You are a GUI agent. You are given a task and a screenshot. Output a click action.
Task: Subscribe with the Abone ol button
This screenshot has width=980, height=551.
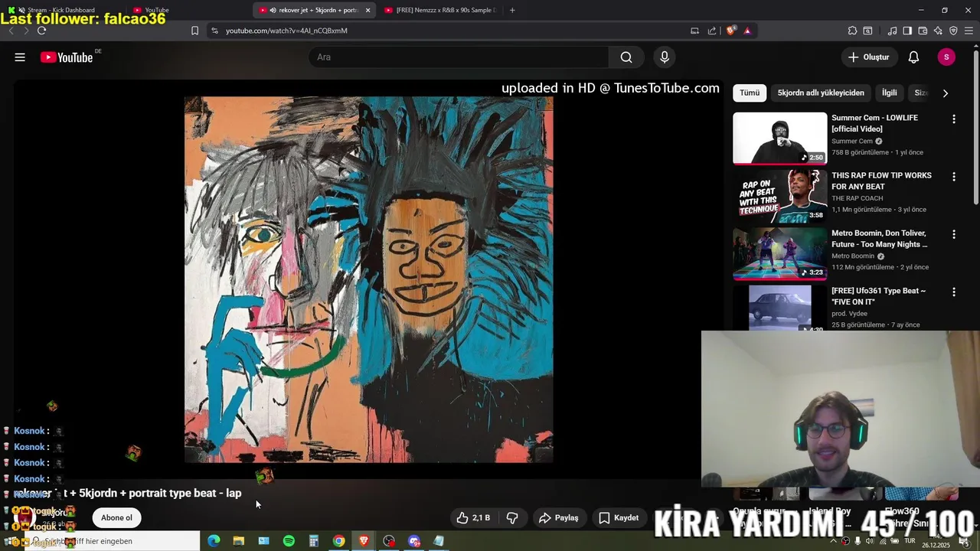[x=116, y=518]
